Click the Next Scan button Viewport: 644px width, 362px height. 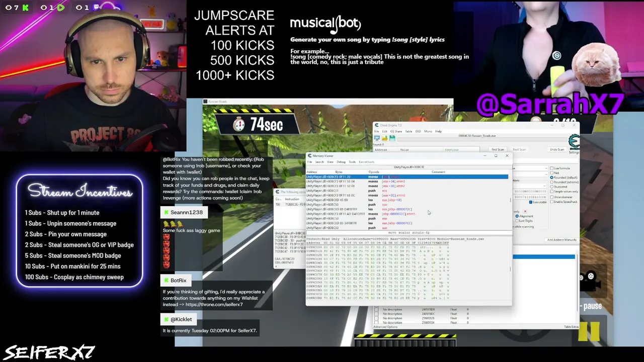[519, 149]
